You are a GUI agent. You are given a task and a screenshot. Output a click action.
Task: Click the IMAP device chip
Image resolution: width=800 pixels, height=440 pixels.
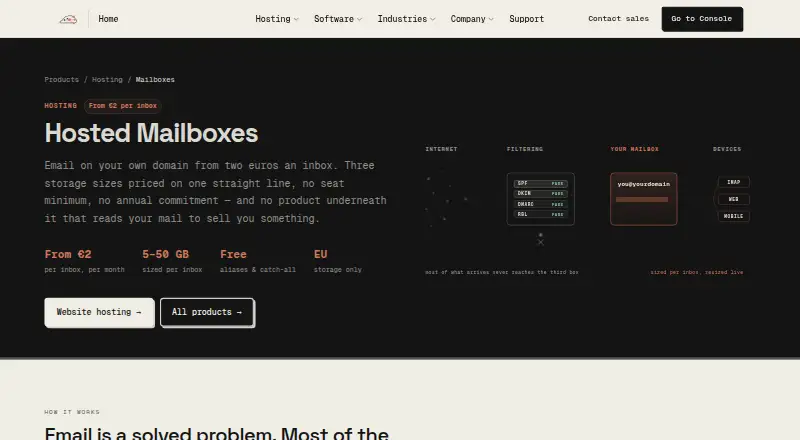pos(733,182)
